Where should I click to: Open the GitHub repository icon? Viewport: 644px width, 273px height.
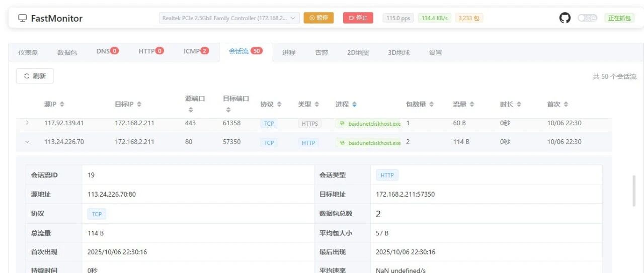[x=565, y=18]
